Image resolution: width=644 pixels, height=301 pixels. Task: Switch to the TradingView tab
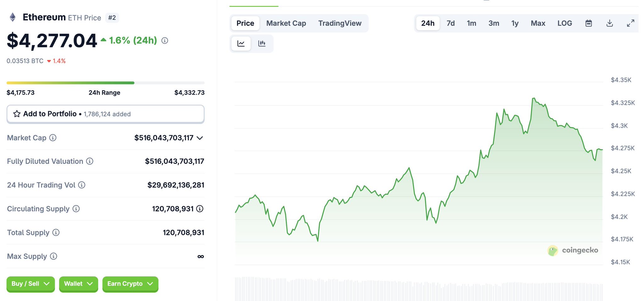[340, 23]
